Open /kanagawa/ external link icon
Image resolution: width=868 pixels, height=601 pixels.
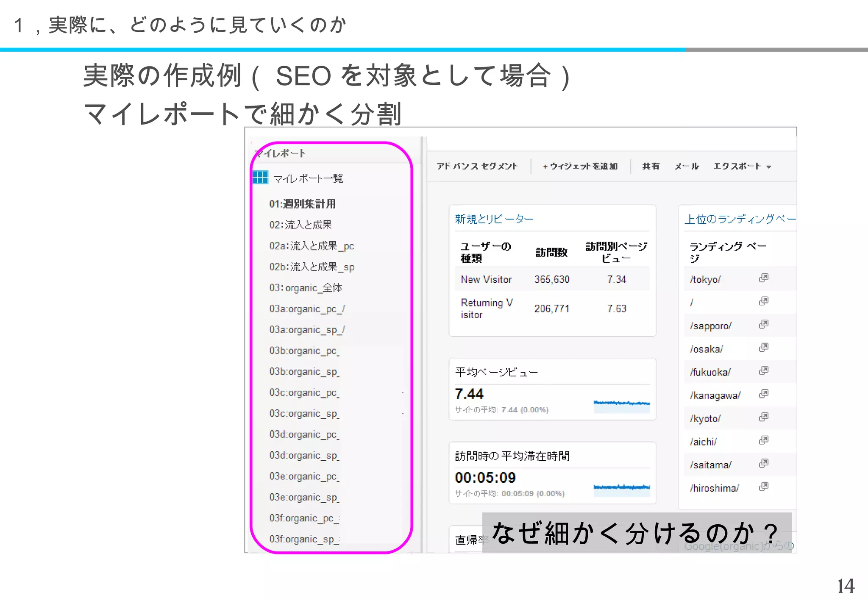[x=763, y=394]
